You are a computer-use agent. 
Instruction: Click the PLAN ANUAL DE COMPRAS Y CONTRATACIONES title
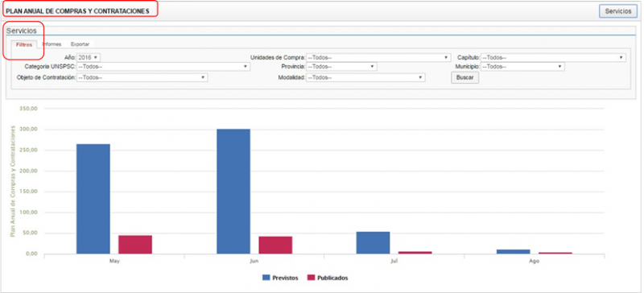click(77, 11)
